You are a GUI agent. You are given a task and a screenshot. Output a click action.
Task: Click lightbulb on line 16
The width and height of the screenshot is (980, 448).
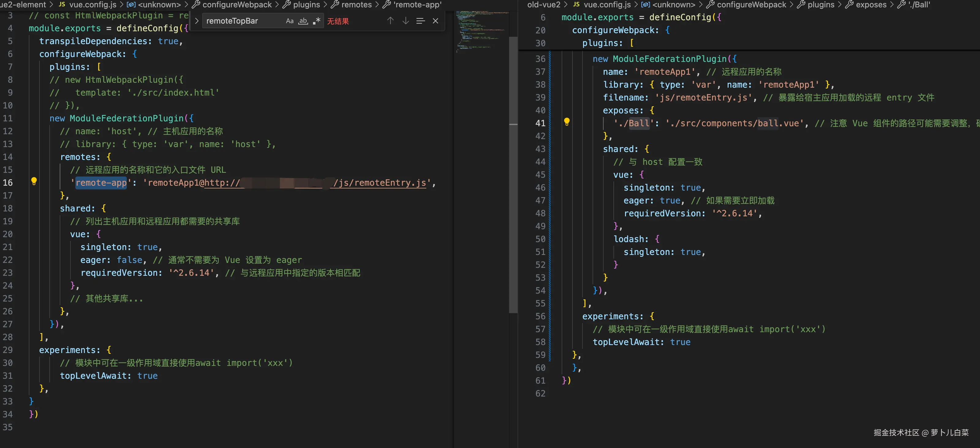point(34,181)
